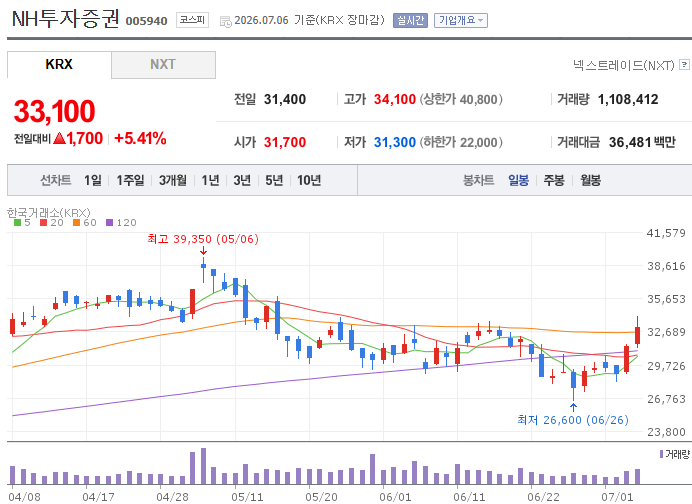
Task: Click the 넥스트레이드(NXT) link text
Action: tap(624, 65)
